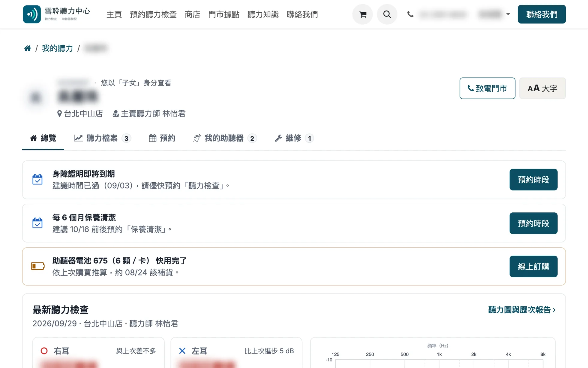Click the audiologist person icon
This screenshot has width=588, height=368.
(115, 114)
